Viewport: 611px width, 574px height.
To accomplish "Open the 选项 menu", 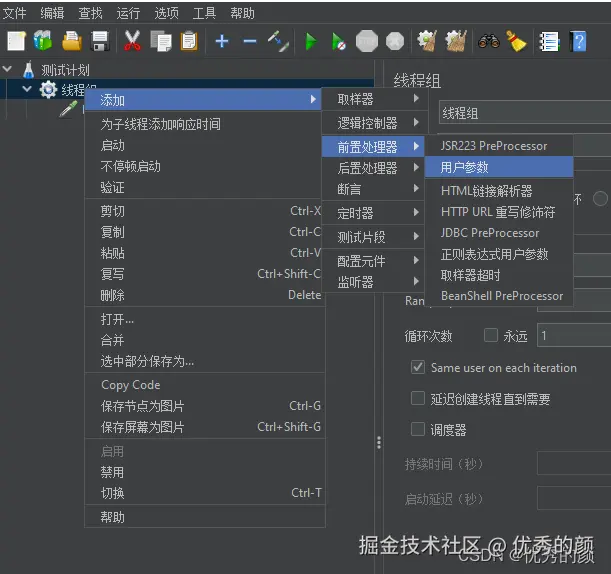I will 166,13.
